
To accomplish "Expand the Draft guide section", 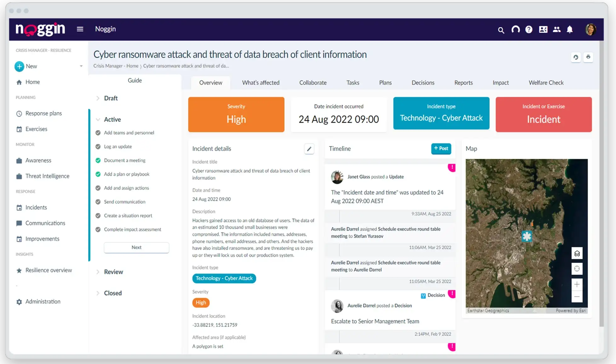I will tap(98, 98).
